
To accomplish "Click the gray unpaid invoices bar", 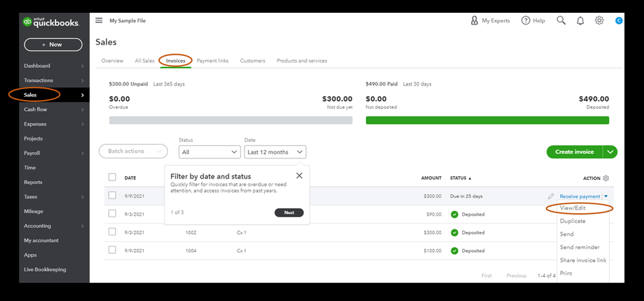I will coord(231,120).
